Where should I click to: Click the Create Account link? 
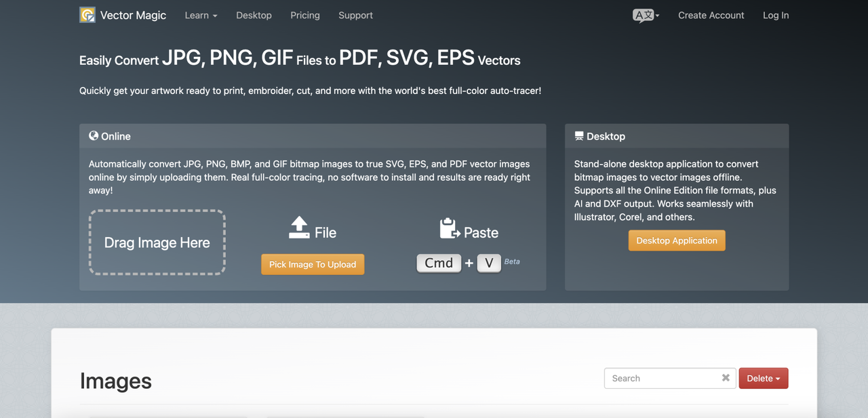click(711, 15)
